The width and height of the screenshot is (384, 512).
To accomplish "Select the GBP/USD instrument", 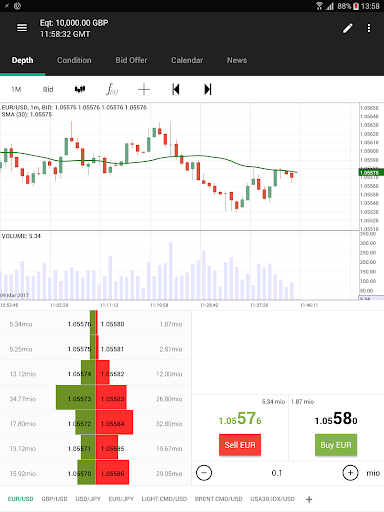I will [x=54, y=499].
